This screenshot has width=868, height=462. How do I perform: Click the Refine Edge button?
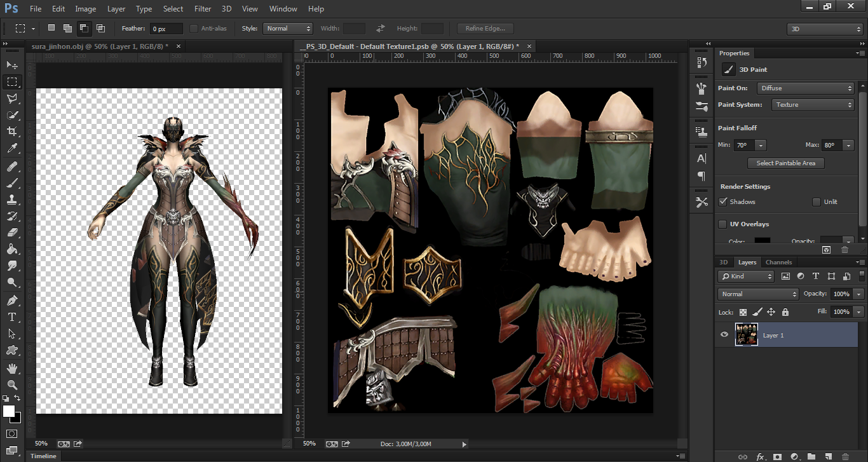pos(485,29)
